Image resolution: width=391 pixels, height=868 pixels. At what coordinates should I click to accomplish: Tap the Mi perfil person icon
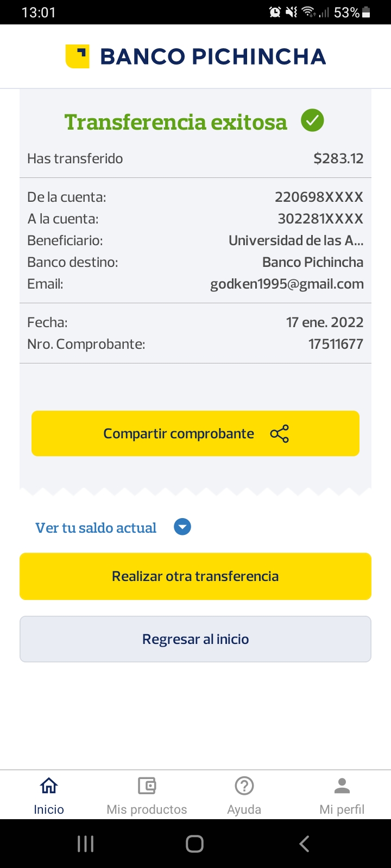coord(342,786)
